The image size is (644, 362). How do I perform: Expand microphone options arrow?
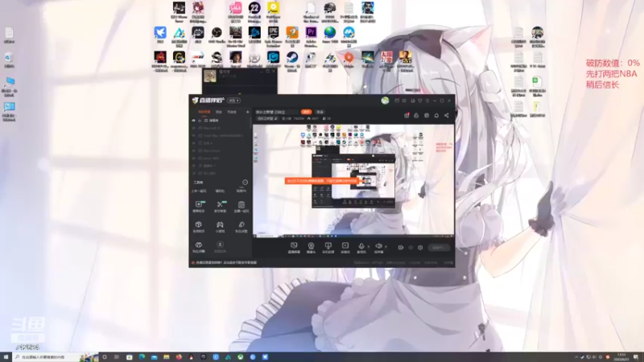click(x=369, y=247)
